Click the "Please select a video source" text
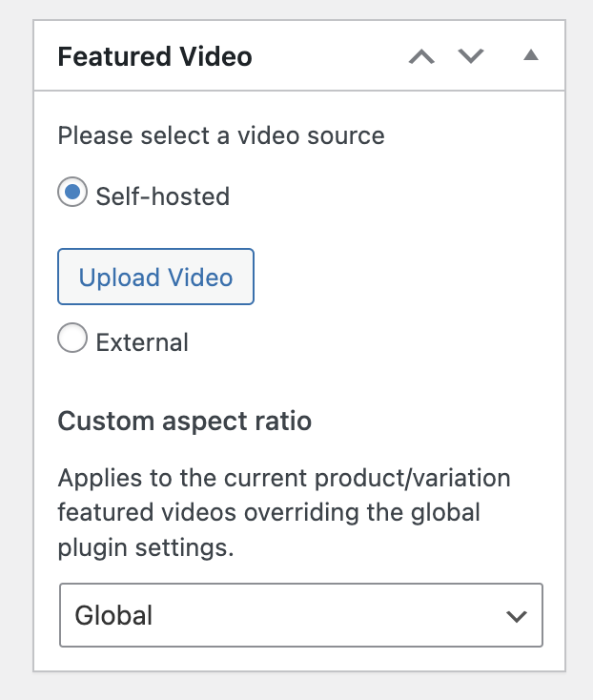593x700 pixels. pyautogui.click(x=221, y=135)
